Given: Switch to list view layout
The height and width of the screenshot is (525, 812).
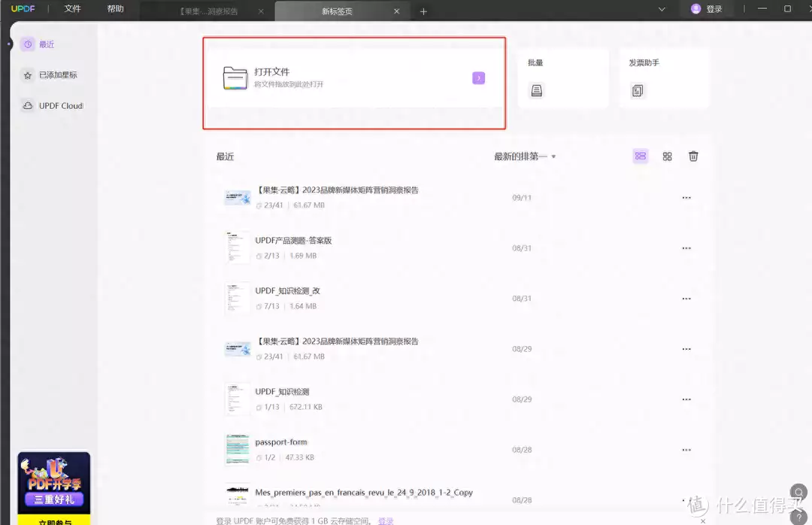Looking at the screenshot, I should [641, 156].
